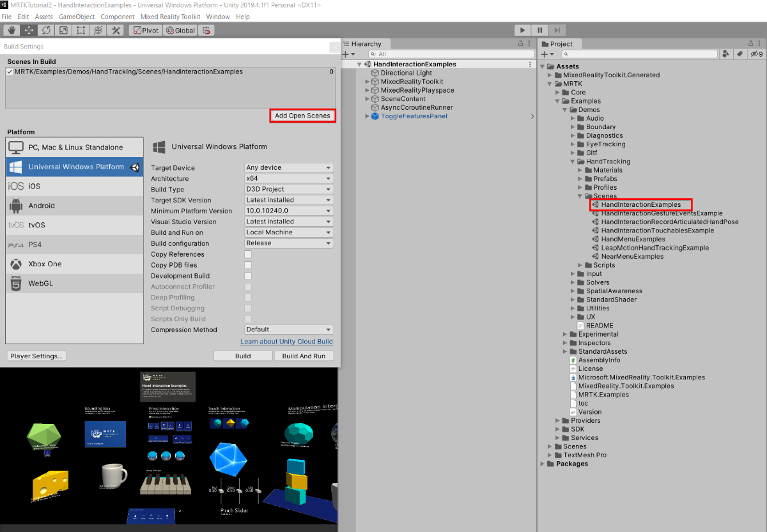Open the File menu
Screen dimensions: 767x532
7,17
